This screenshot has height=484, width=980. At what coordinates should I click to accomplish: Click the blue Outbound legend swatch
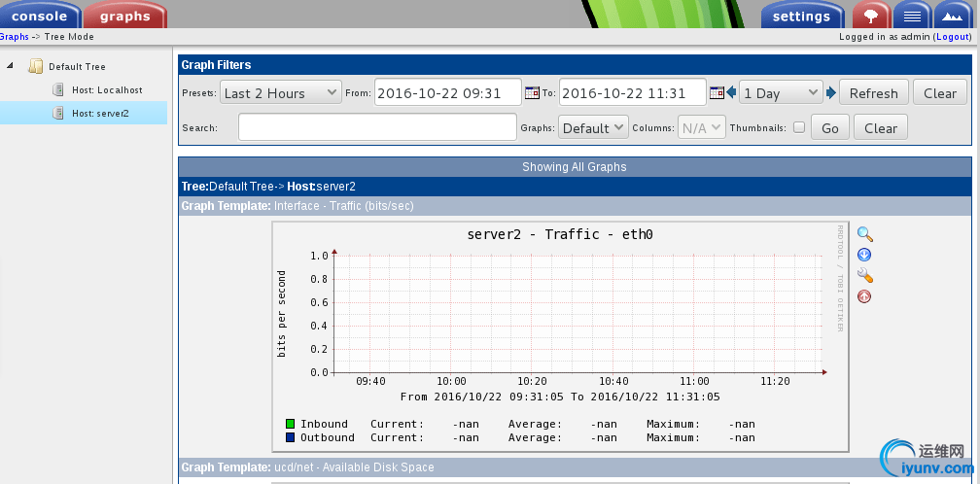(x=290, y=437)
